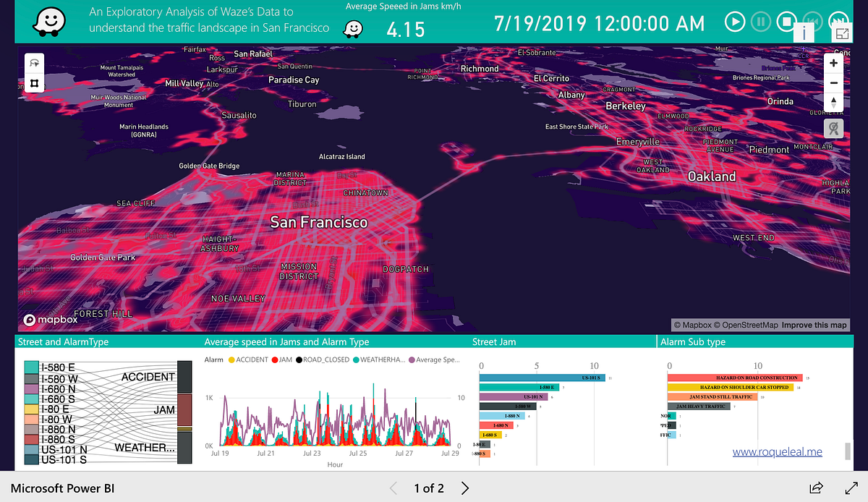868x502 pixels.
Task: Zoom in using the map plus control
Action: pos(833,64)
